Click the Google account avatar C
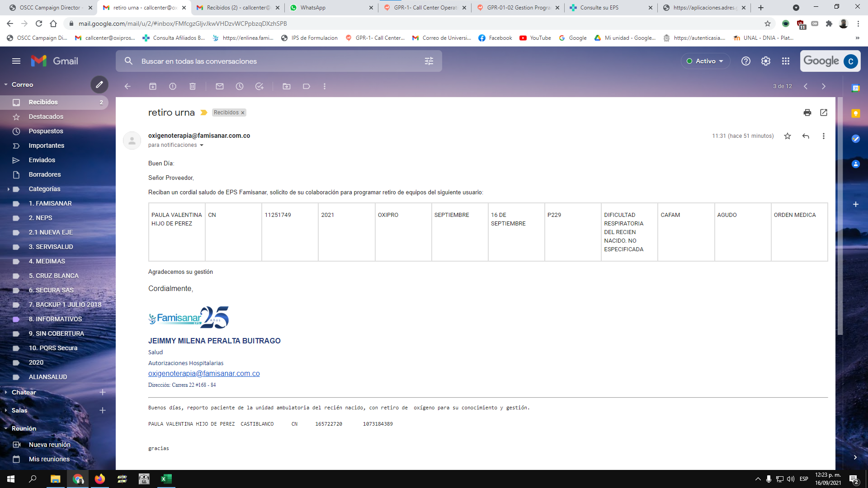This screenshot has width=868, height=488. (850, 61)
